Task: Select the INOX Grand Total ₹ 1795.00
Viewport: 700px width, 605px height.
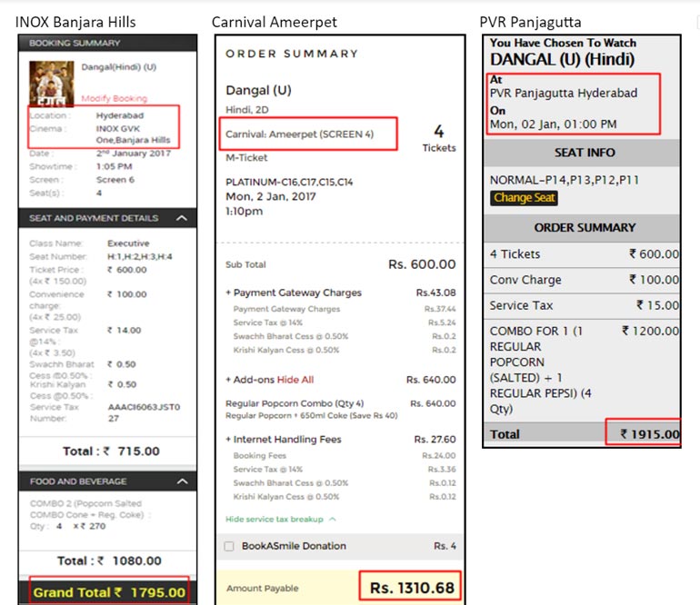Action: (x=109, y=592)
